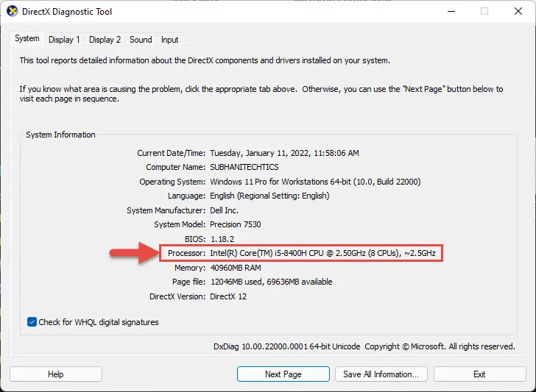Viewport: 536px width, 392px height.
Task: Click the Operating System label
Action: click(172, 182)
